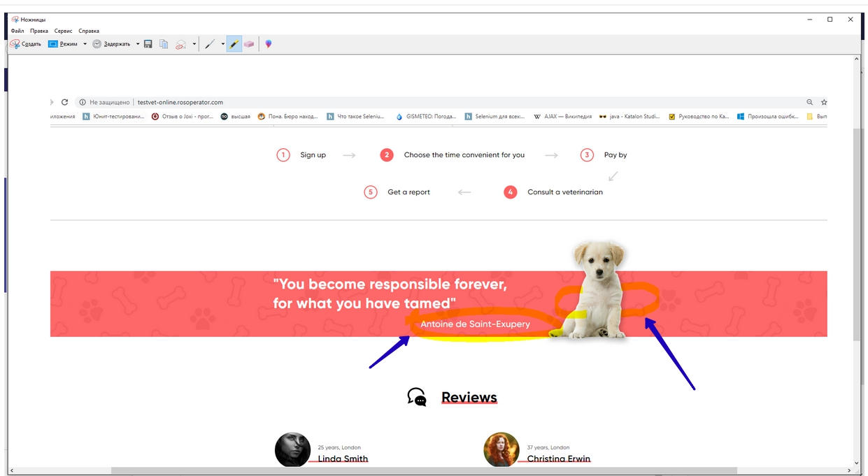The image size is (868, 476).
Task: Select the pink Eraser tool
Action: pyautogui.click(x=249, y=44)
